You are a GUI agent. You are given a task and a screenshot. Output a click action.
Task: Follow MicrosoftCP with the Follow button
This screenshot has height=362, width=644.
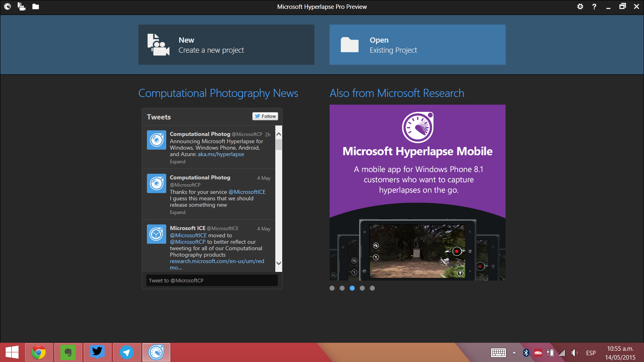(265, 116)
